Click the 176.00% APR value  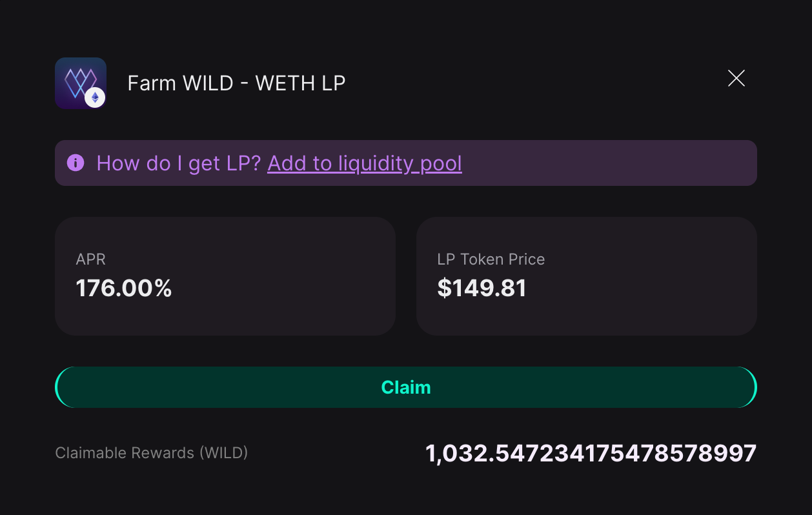124,288
